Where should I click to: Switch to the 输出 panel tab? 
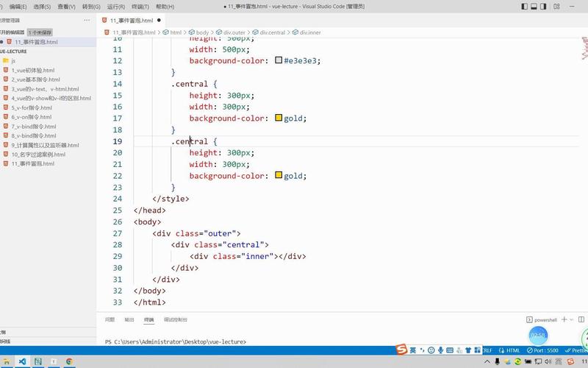click(129, 319)
